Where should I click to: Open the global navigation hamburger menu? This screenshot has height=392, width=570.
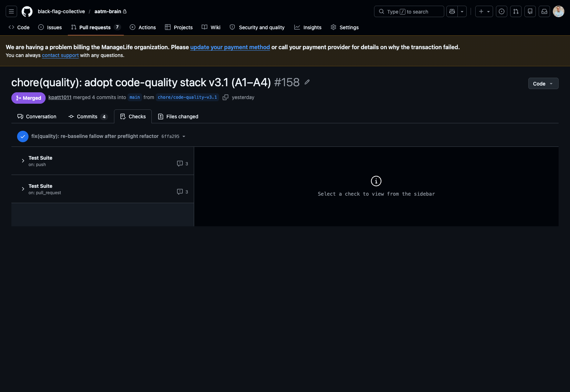click(11, 11)
